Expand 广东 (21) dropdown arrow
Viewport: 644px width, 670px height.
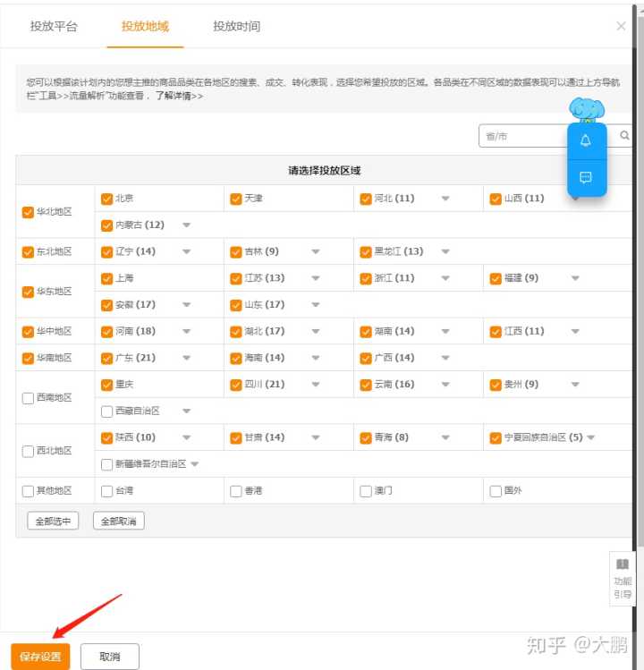tap(186, 358)
